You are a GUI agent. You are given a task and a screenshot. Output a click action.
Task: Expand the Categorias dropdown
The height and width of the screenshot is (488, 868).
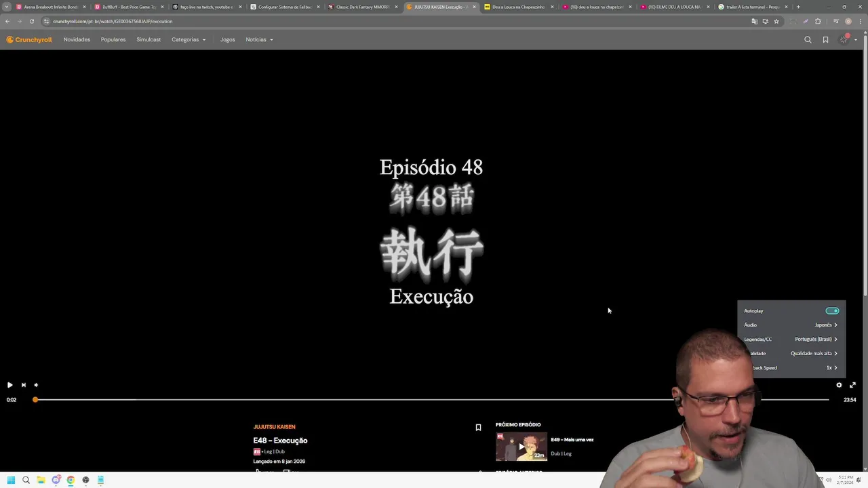pyautogui.click(x=189, y=40)
